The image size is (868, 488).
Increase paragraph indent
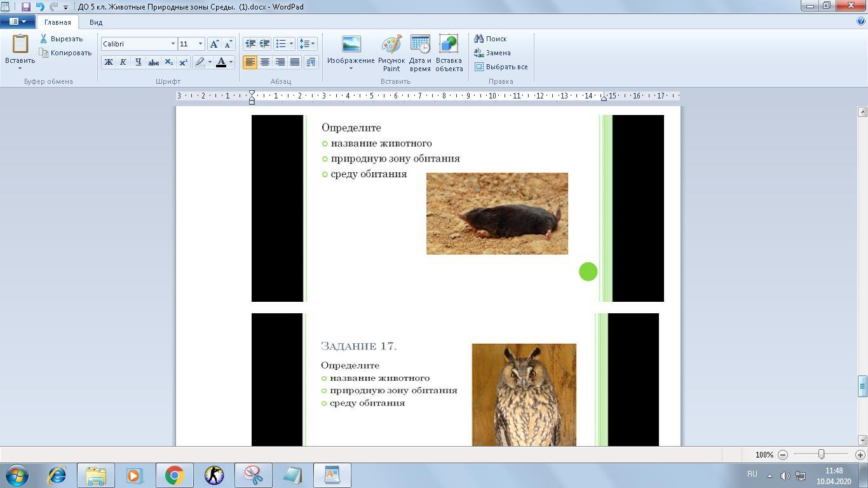click(x=264, y=44)
